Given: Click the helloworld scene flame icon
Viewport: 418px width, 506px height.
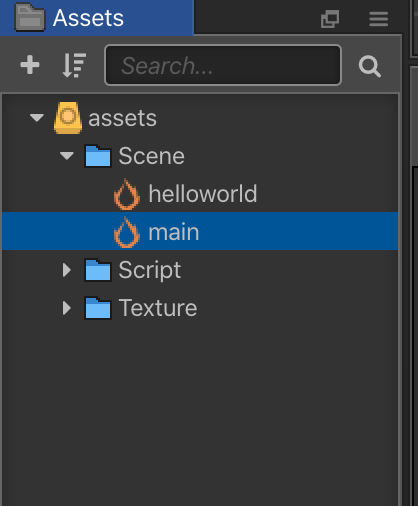Looking at the screenshot, I should point(126,194).
